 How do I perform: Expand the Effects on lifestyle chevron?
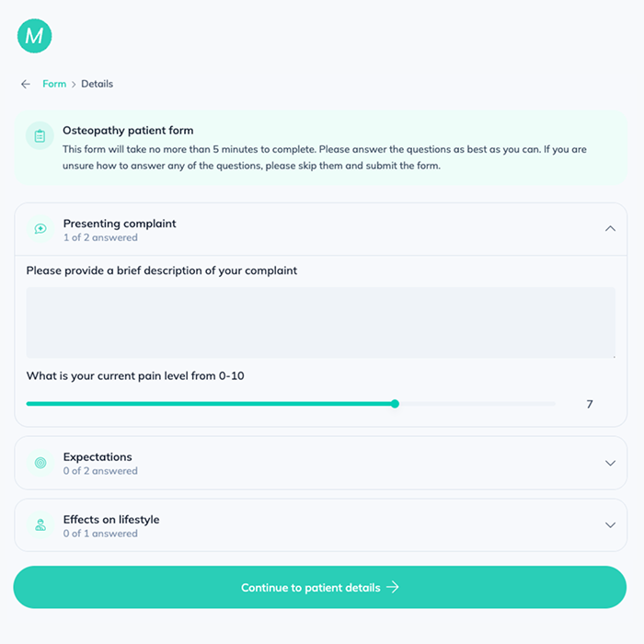(x=610, y=525)
